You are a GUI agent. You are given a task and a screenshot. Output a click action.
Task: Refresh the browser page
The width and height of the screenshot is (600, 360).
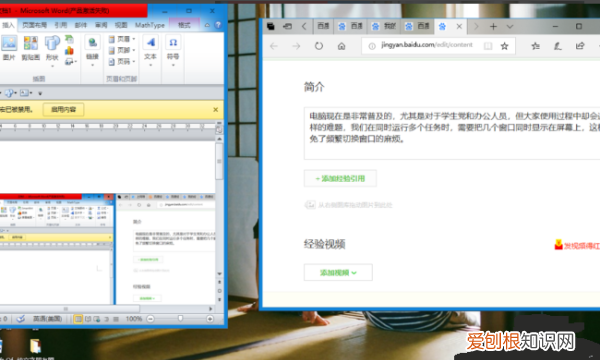[x=319, y=46]
